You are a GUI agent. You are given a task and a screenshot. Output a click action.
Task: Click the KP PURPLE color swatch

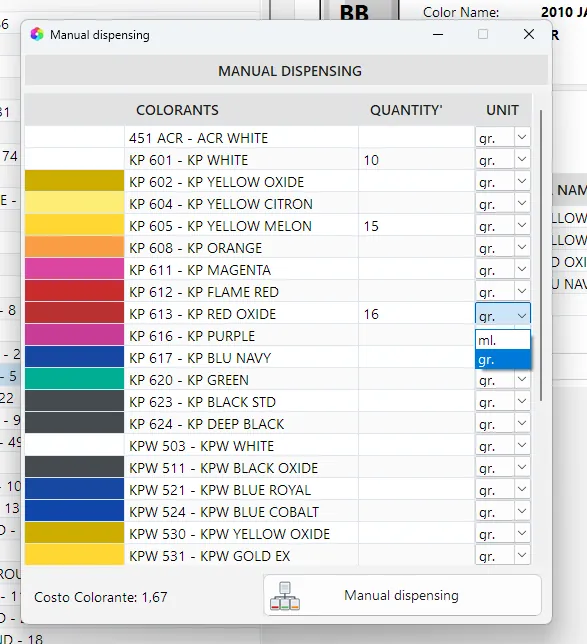74,336
